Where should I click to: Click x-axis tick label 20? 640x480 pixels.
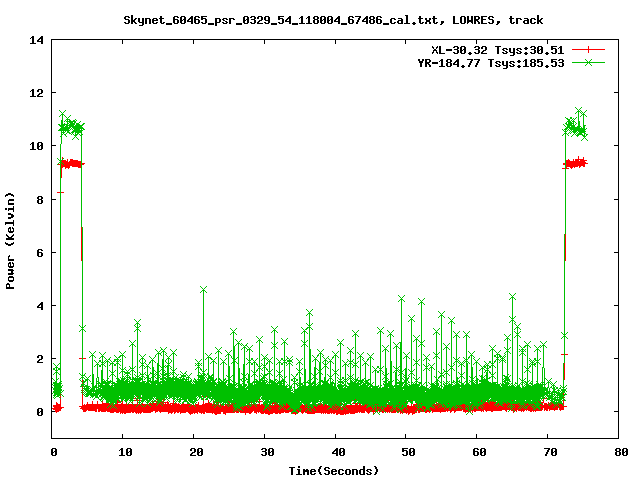pos(196,452)
